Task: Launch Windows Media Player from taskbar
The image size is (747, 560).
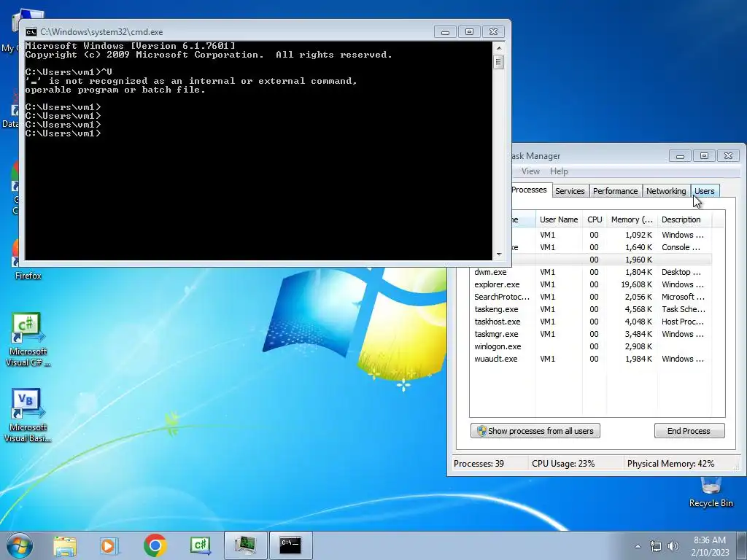Action: (109, 545)
